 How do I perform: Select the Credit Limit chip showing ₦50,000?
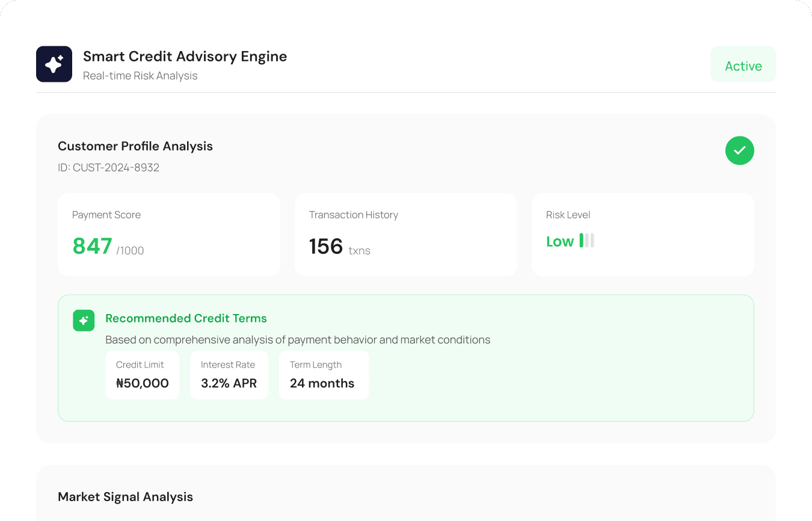coord(142,374)
